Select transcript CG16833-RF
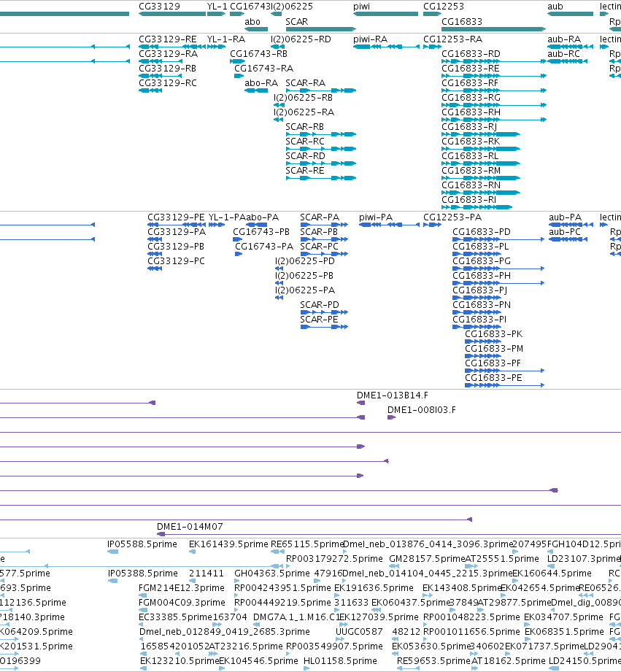 [494, 90]
